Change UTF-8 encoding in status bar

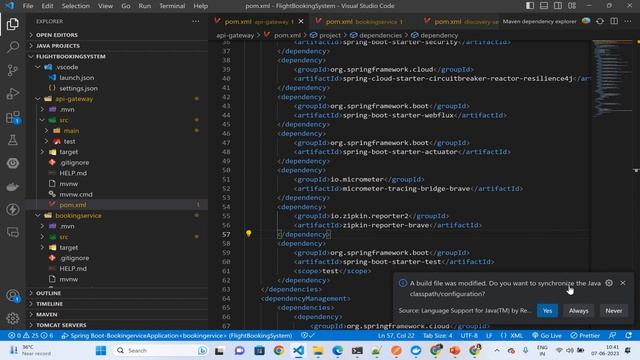(469, 336)
